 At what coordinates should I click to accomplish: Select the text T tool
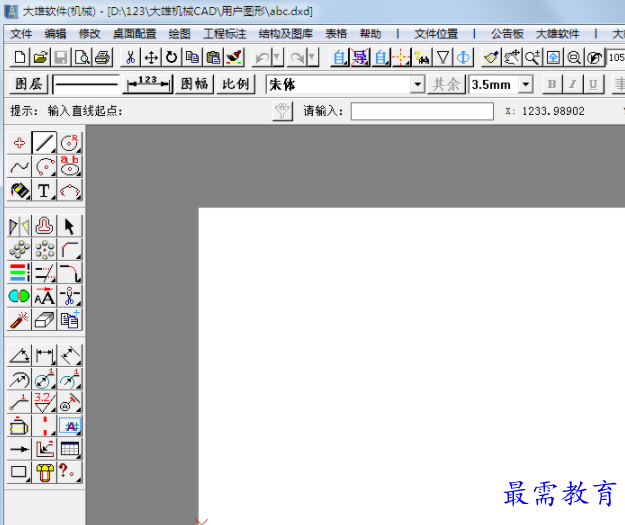(x=44, y=191)
